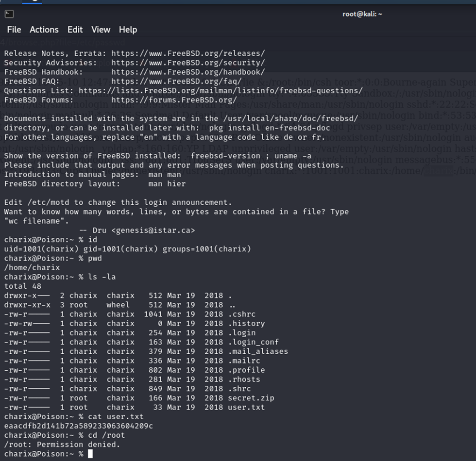Image resolution: width=476 pixels, height=461 pixels.
Task: Click the freebsd-questions mailing list URL
Action: [221, 90]
